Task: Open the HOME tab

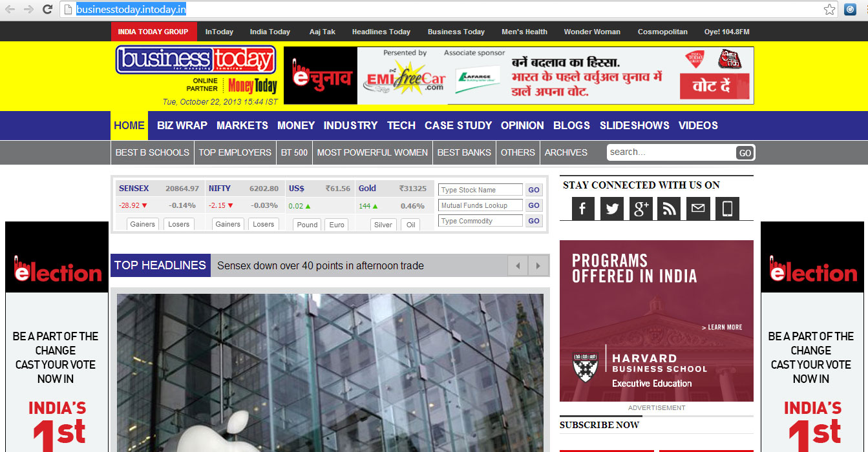Action: [129, 125]
